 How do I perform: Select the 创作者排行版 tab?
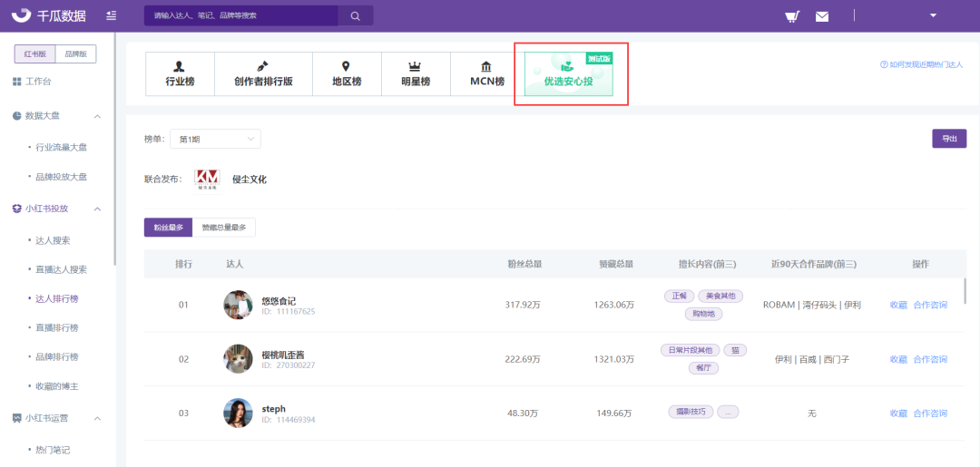coord(263,74)
